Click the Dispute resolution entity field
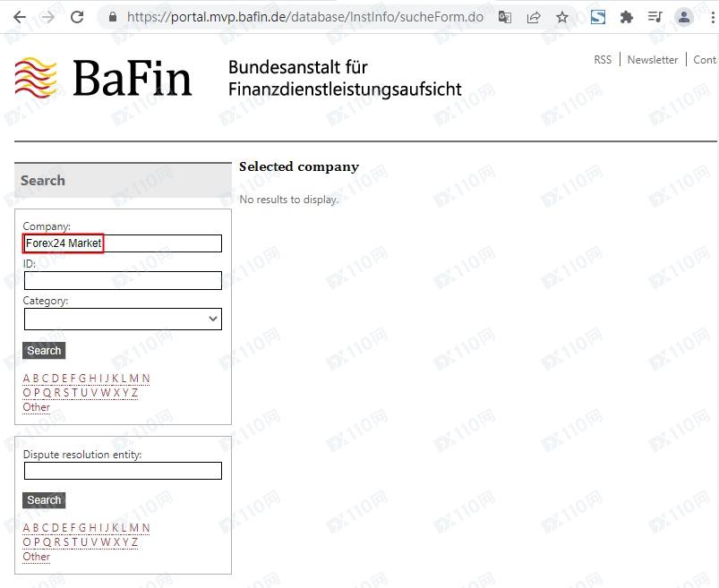Screen dimensions: 719x588 [x=123, y=471]
